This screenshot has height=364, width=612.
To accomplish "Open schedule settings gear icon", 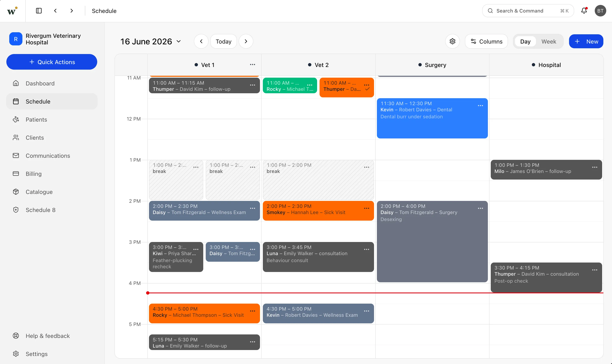I will (453, 41).
